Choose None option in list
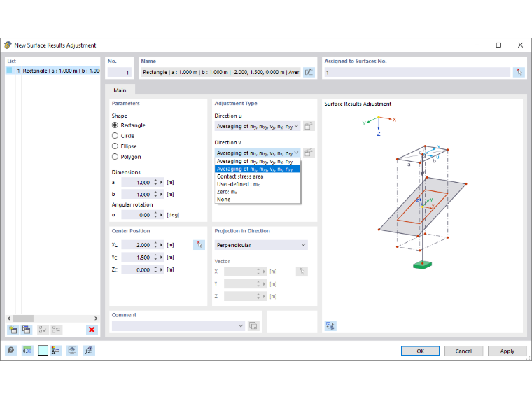 point(258,199)
